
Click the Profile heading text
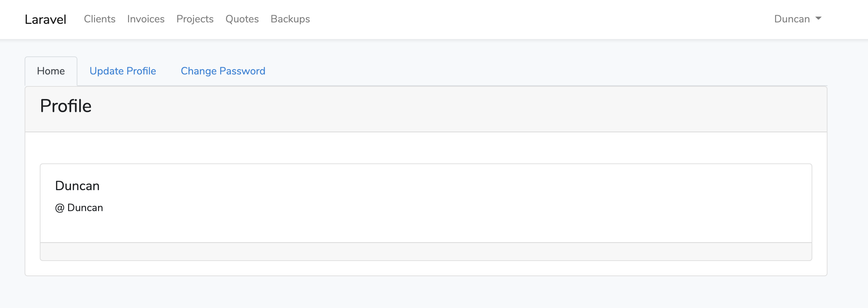pyautogui.click(x=66, y=106)
